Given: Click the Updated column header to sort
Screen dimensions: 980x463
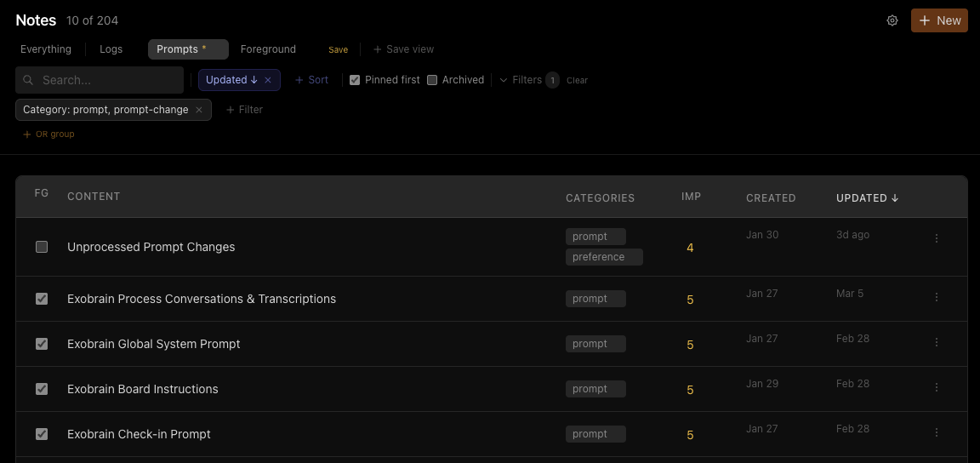Looking at the screenshot, I should 867,197.
